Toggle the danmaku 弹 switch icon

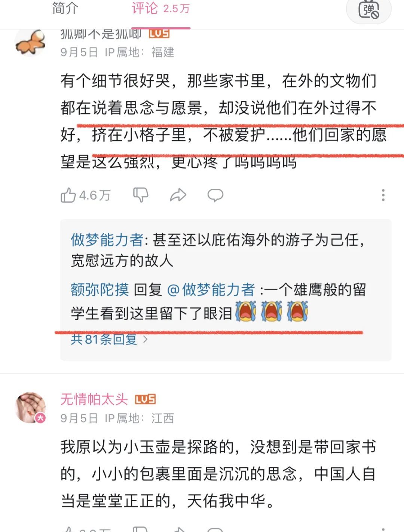point(369,9)
